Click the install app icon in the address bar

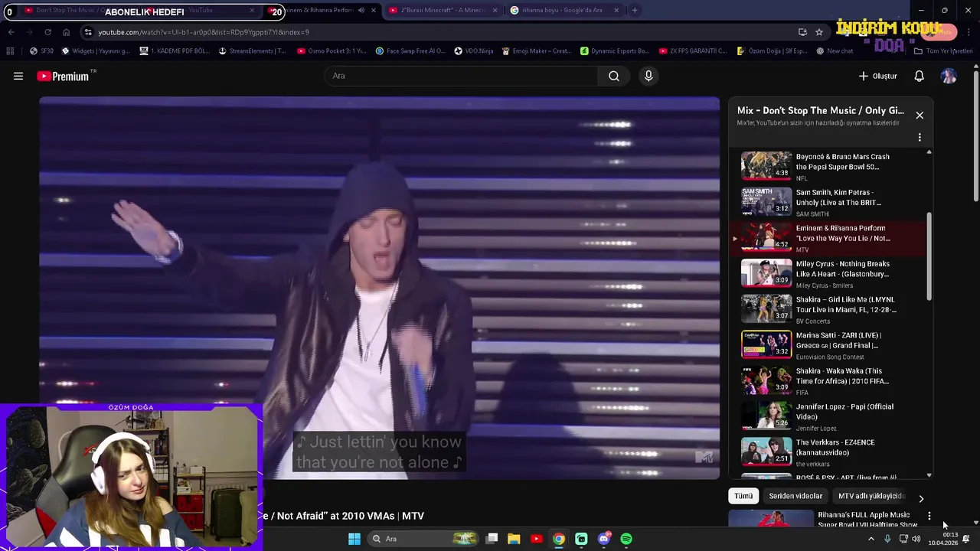pyautogui.click(x=802, y=32)
